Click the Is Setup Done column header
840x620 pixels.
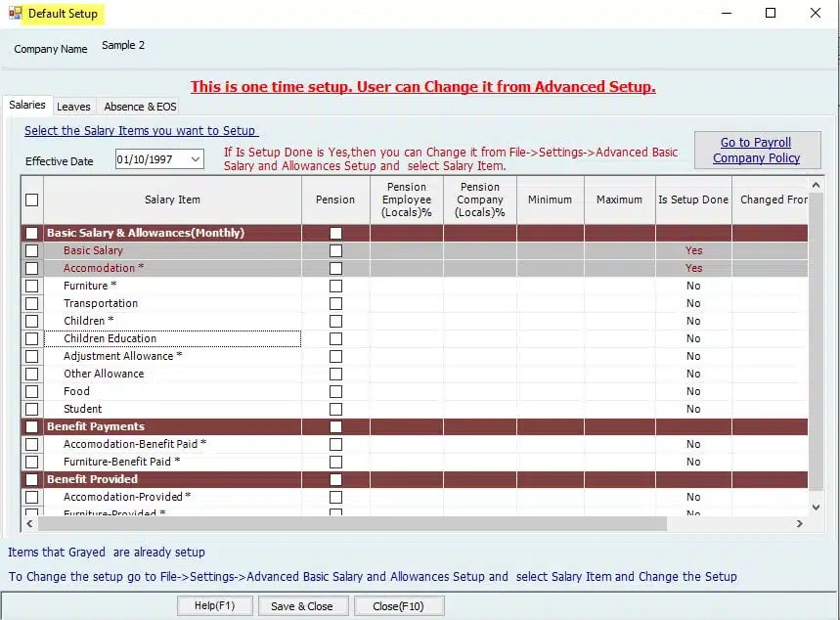point(693,199)
